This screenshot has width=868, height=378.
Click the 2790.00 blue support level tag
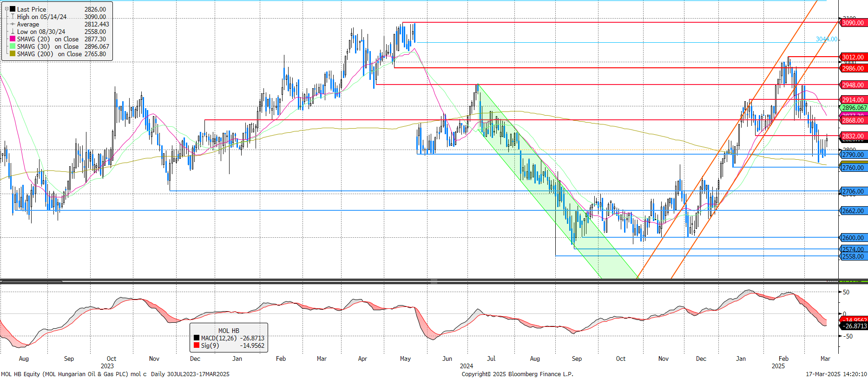tap(853, 155)
